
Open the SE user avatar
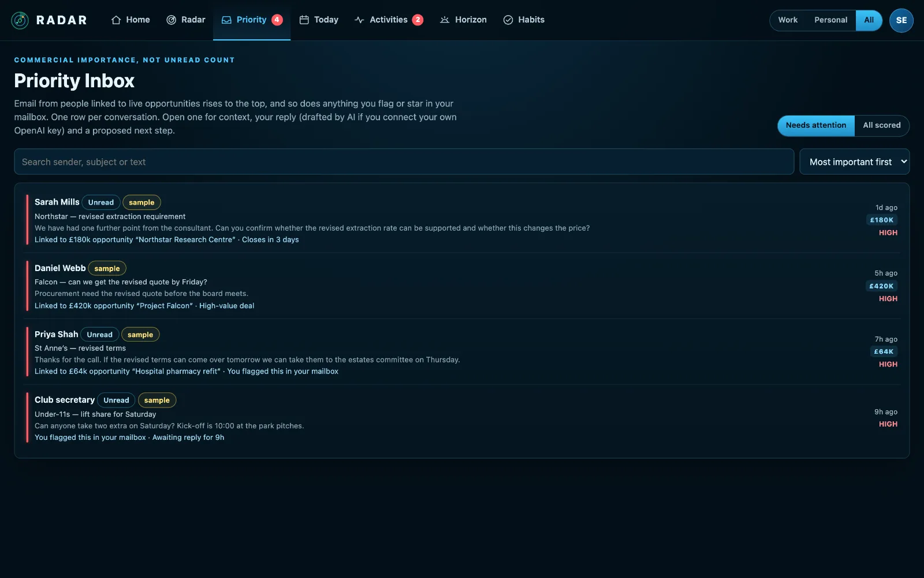tap(901, 20)
